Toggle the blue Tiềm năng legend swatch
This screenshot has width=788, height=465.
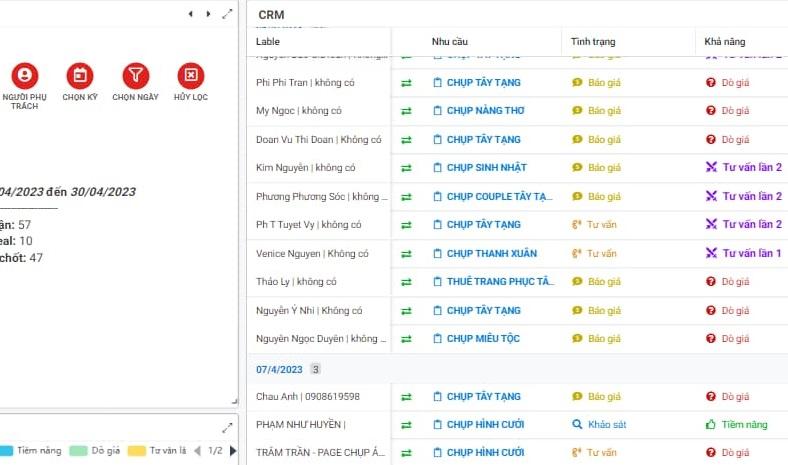pos(6,451)
